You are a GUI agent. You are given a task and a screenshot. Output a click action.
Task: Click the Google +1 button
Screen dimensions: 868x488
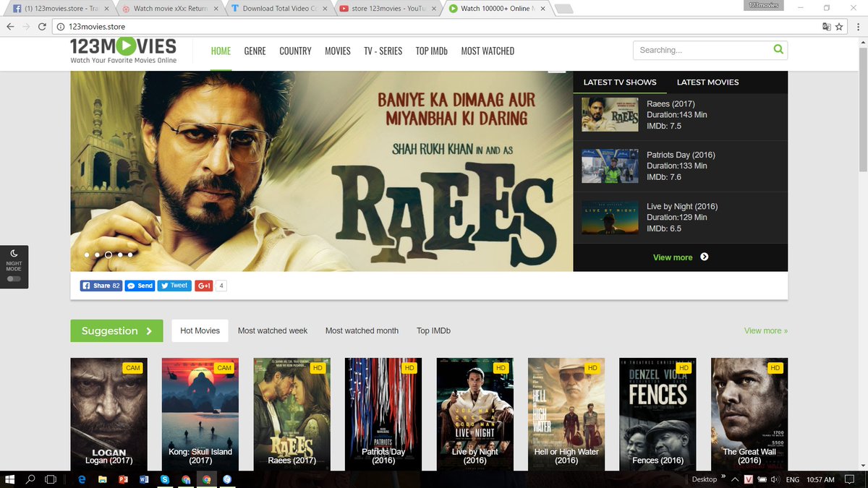(x=203, y=286)
